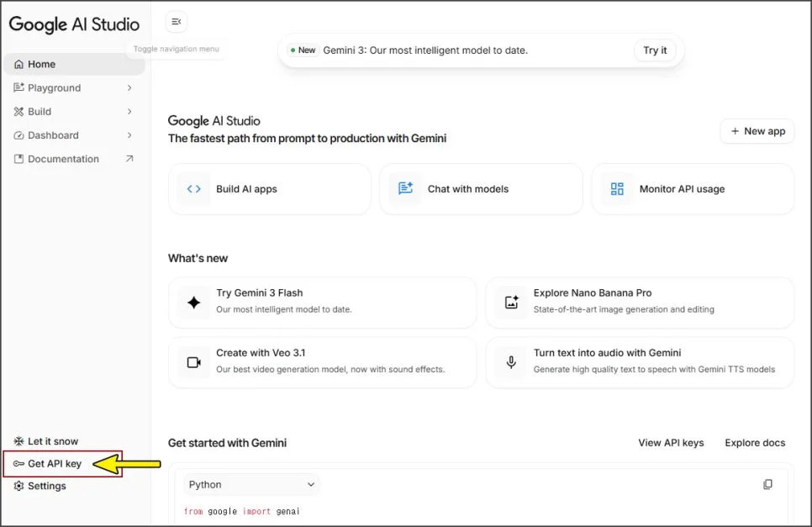Click the image icon on Explore Nano Banana Pro
This screenshot has width=812, height=527.
click(x=512, y=303)
